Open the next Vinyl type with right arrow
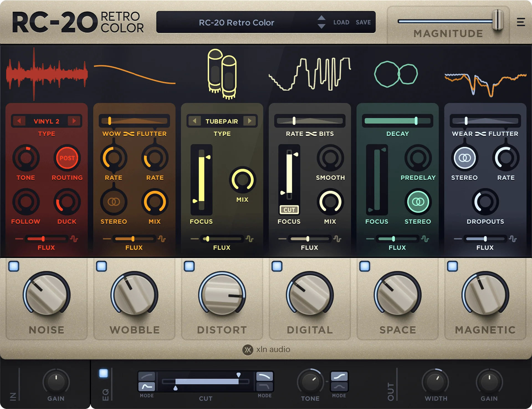Image resolution: width=532 pixels, height=409 pixels. (x=74, y=121)
